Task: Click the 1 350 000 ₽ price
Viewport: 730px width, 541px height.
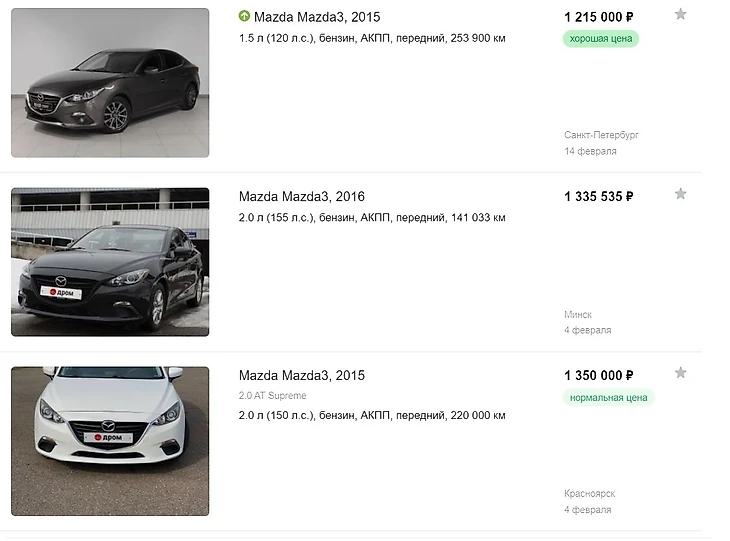Action: point(598,376)
